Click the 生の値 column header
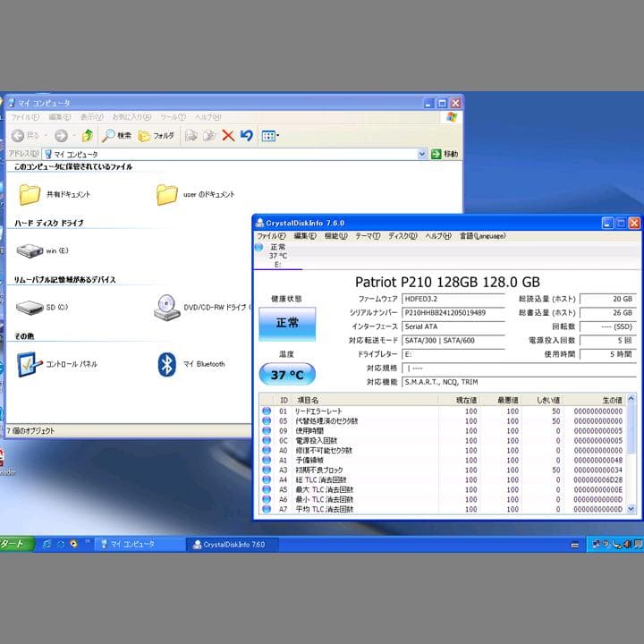 pos(594,400)
